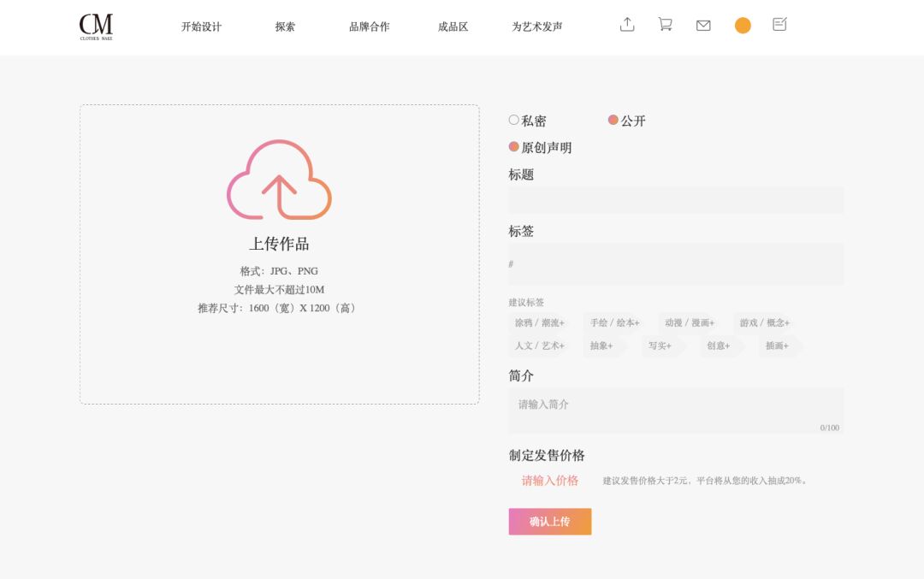Image resolution: width=924 pixels, height=579 pixels.
Task: Open 开始设计 menu item
Action: 202,27
